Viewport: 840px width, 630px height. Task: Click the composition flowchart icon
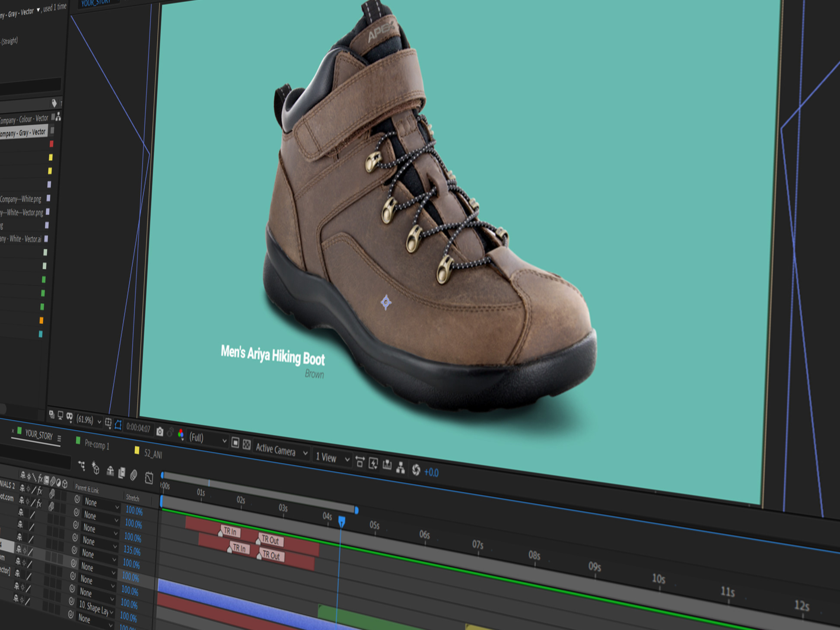coord(401,468)
